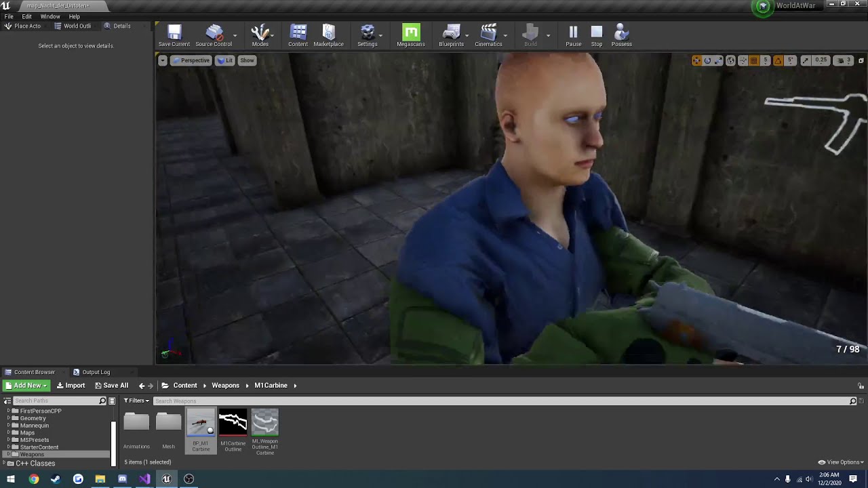Open the File menu
Image resolution: width=868 pixels, height=488 pixels.
click(9, 16)
